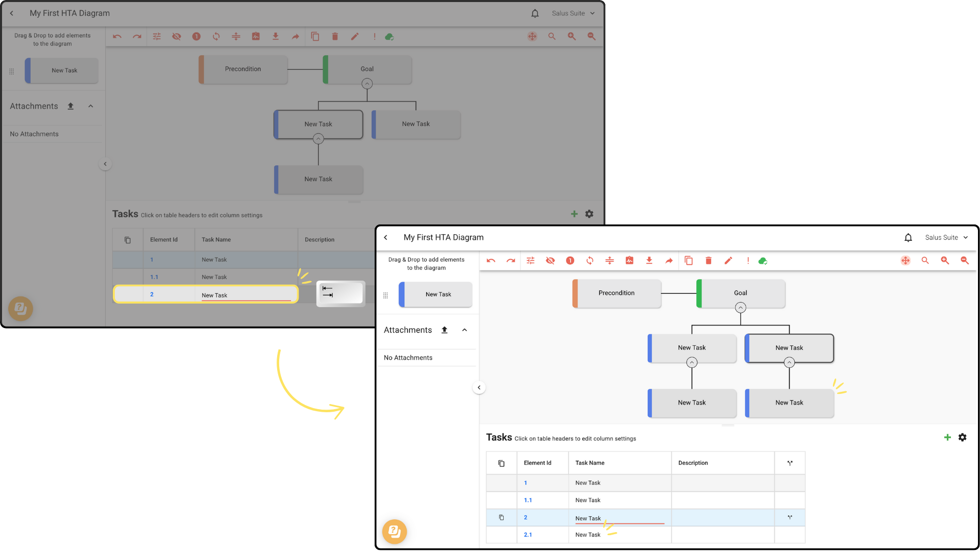Screen dimensions: 980x551
Task: Collapse the Goal node's children in foreground diagram
Action: (741, 308)
